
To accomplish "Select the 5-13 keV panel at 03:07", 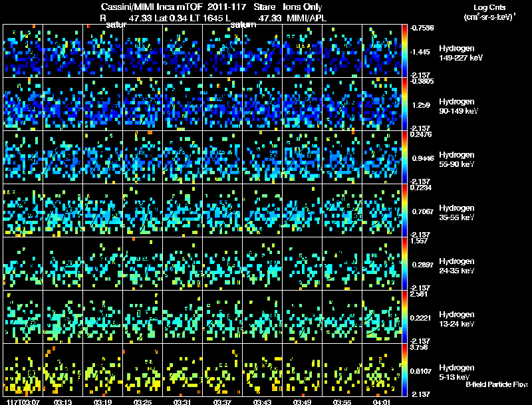I will 23,370.
